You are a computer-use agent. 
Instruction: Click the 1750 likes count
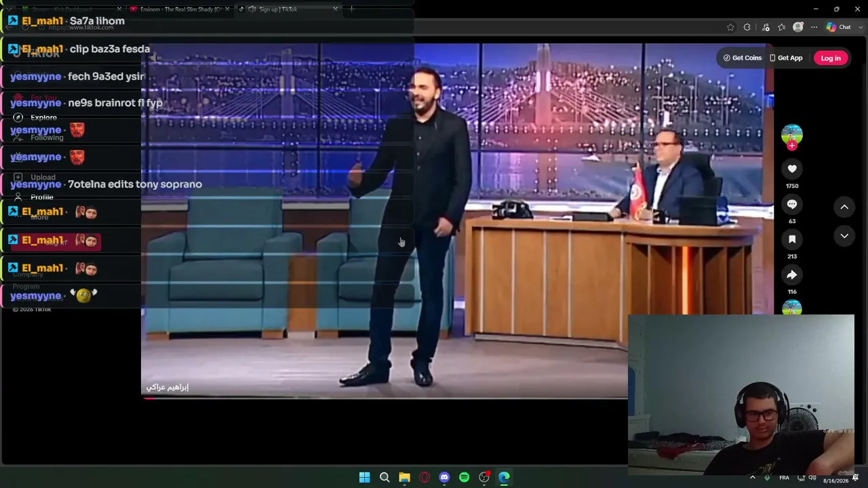(792, 186)
